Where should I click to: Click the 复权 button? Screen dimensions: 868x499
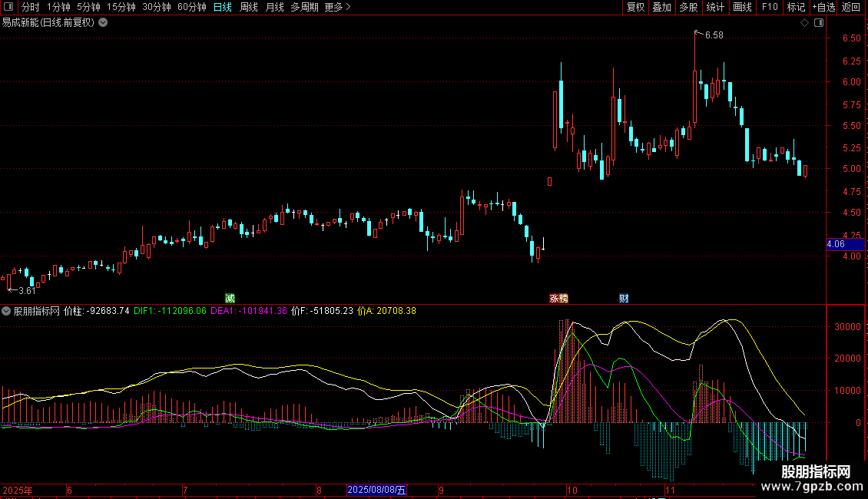pyautogui.click(x=636, y=7)
